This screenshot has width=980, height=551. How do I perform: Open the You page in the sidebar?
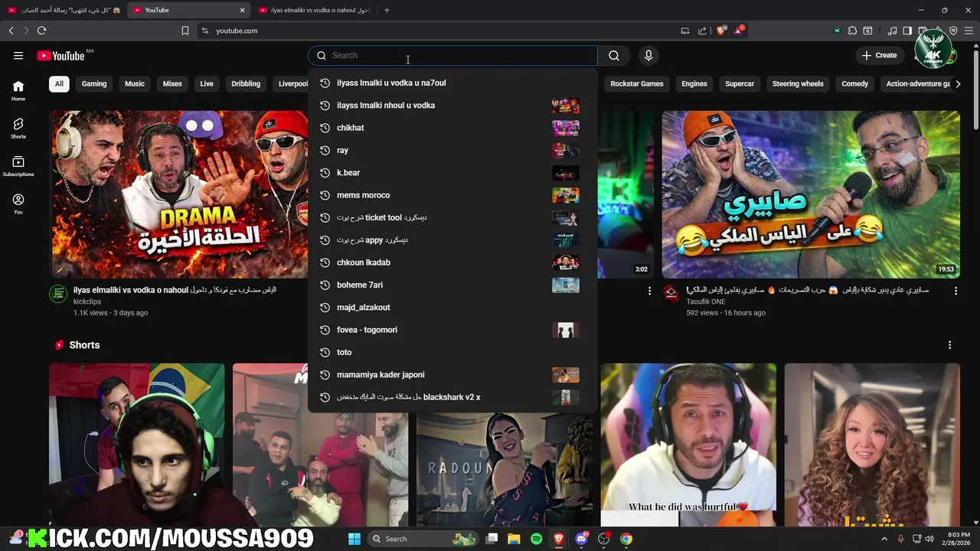pos(18,204)
